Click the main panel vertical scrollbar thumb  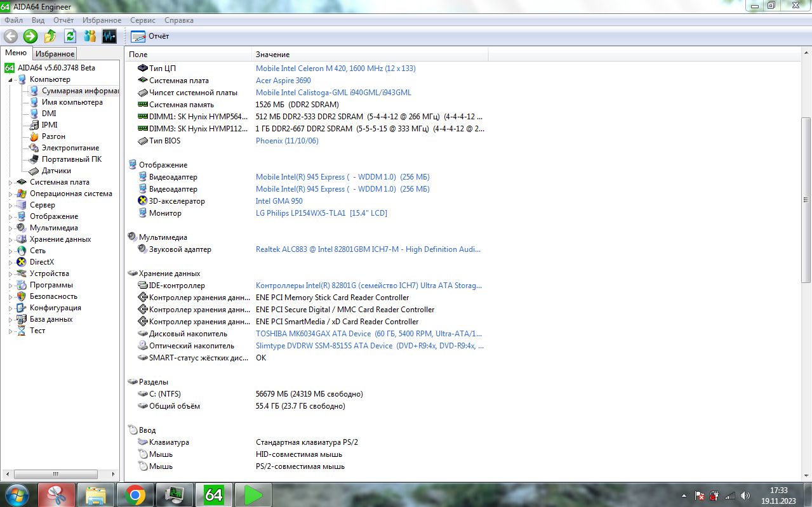tap(806, 200)
